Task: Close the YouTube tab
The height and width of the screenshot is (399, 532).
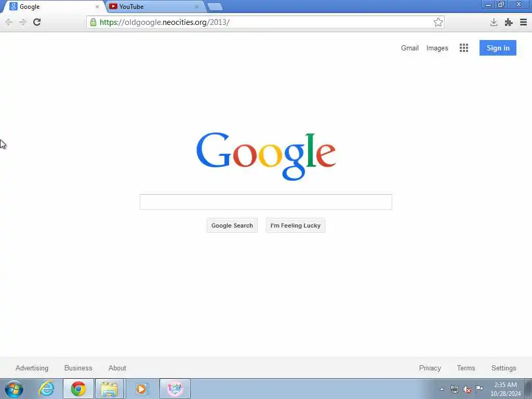Action: (x=196, y=7)
